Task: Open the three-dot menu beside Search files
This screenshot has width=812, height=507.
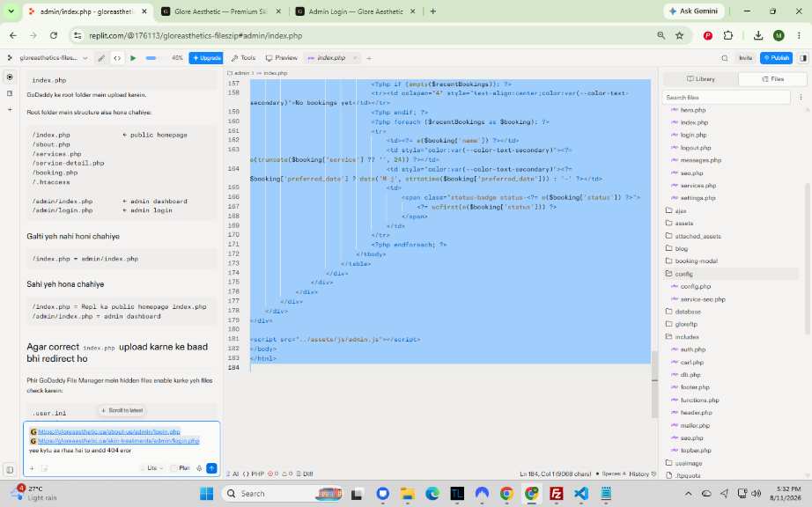Action: coord(801,97)
